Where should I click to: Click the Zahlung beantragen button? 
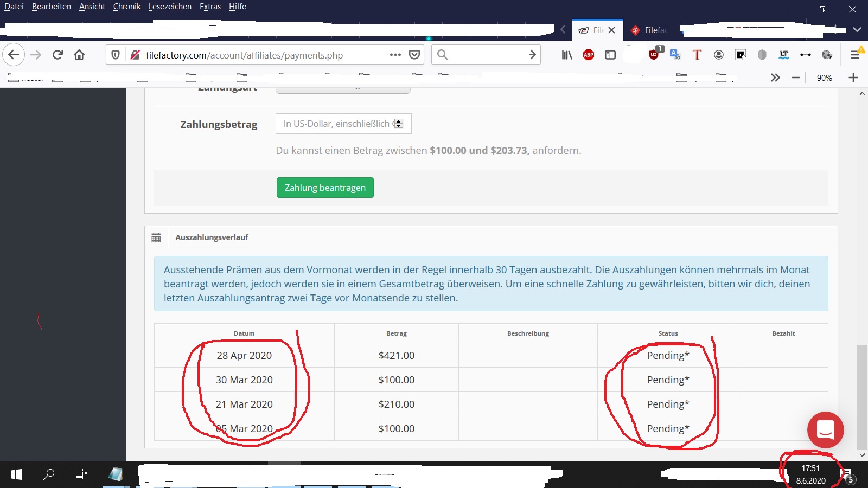[325, 188]
